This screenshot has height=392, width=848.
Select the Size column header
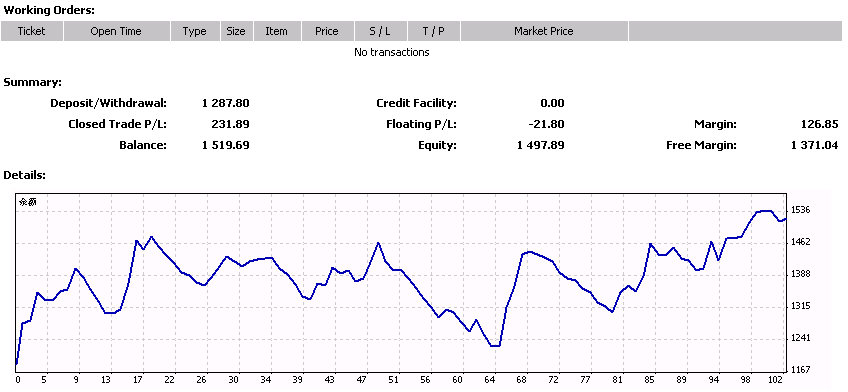coord(236,31)
